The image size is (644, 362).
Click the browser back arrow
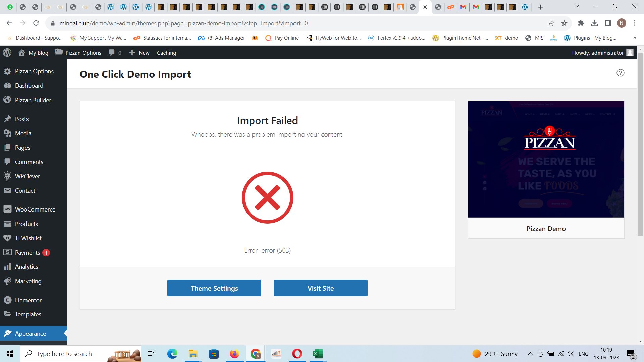pyautogui.click(x=9, y=23)
